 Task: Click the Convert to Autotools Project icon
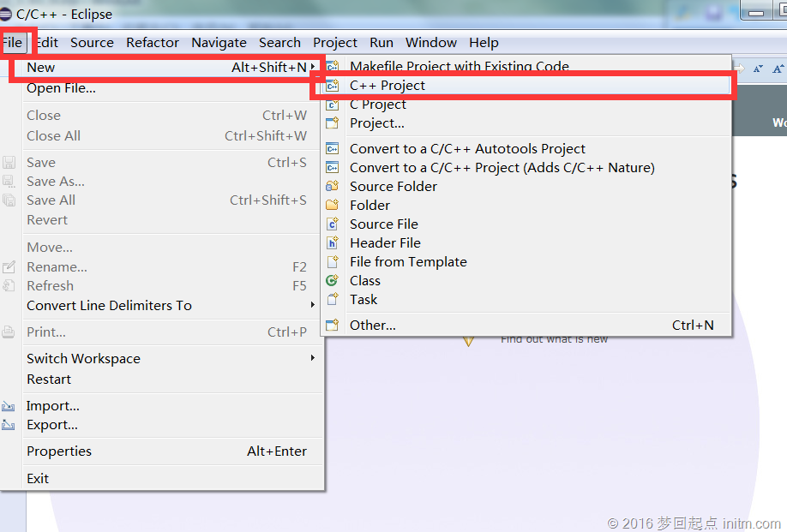pyautogui.click(x=333, y=149)
